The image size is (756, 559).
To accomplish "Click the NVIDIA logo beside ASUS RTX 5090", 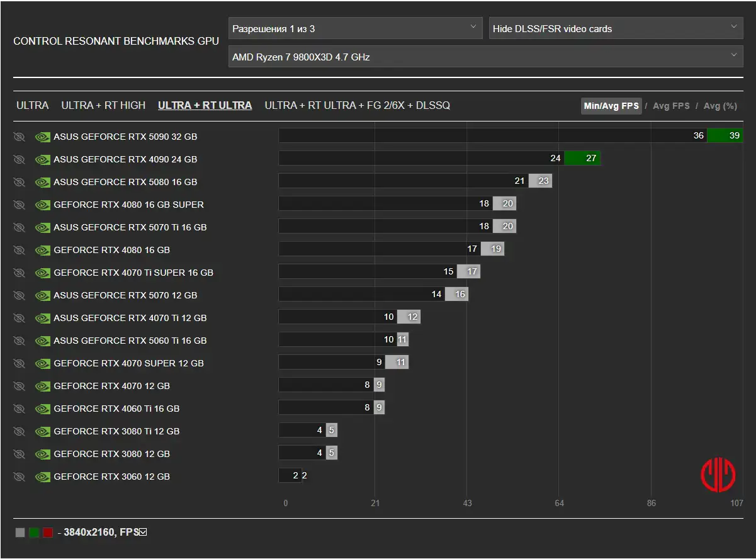I will click(x=42, y=137).
